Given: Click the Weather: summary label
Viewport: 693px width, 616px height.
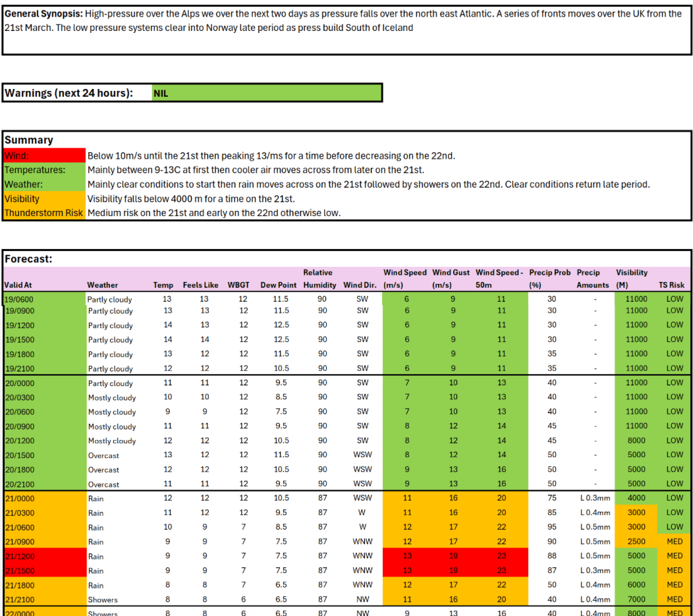Looking at the screenshot, I should click(45, 184).
